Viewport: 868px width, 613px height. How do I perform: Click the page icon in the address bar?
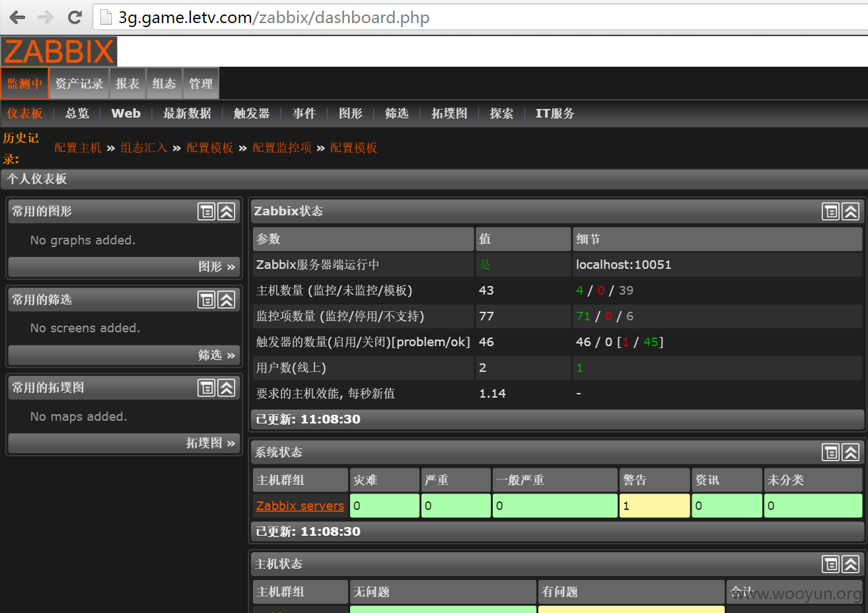[x=106, y=17]
